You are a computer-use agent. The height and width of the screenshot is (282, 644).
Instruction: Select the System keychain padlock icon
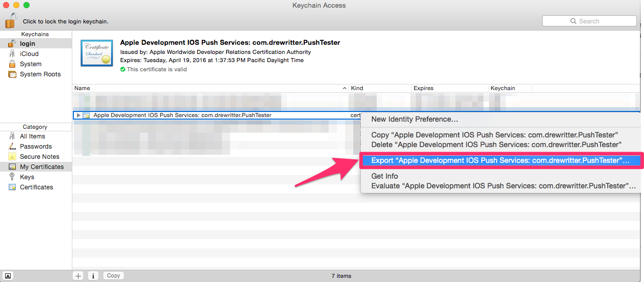[x=12, y=64]
